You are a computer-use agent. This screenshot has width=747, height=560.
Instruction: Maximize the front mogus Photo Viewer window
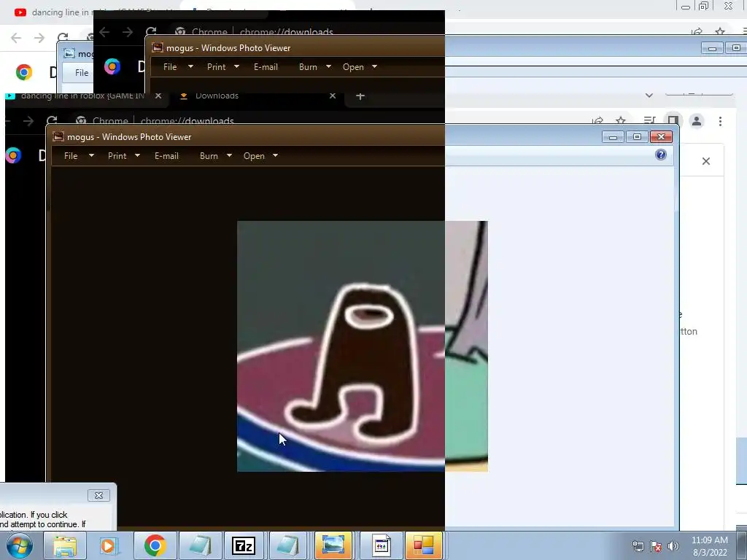coord(637,137)
